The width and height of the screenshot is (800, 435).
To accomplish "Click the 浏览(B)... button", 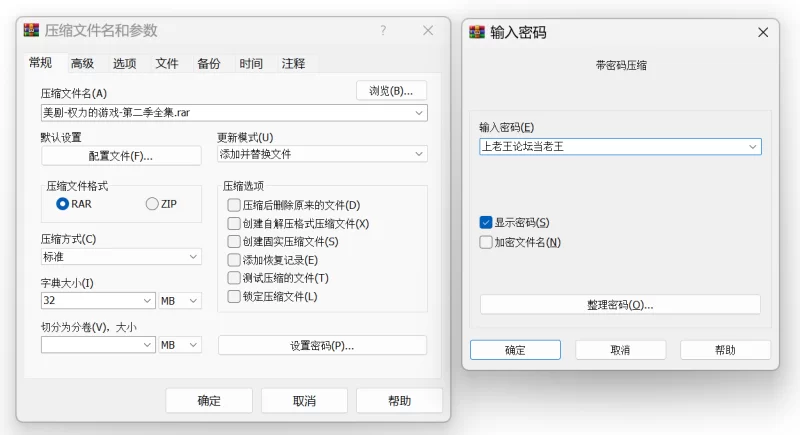I will point(391,91).
